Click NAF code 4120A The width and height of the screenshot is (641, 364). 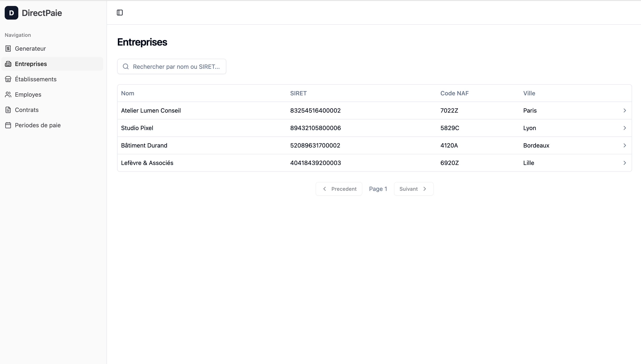(449, 146)
